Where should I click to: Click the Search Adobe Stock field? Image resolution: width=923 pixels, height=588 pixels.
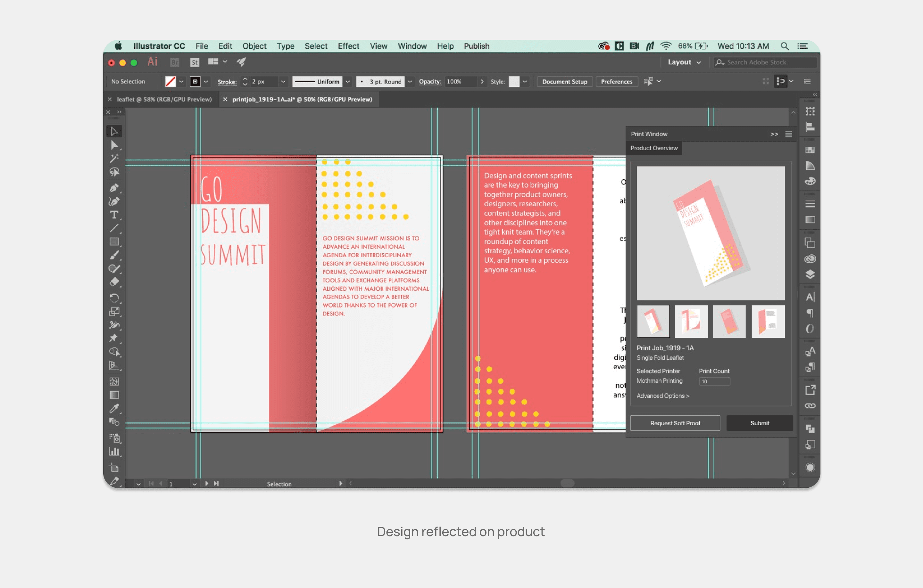click(765, 62)
